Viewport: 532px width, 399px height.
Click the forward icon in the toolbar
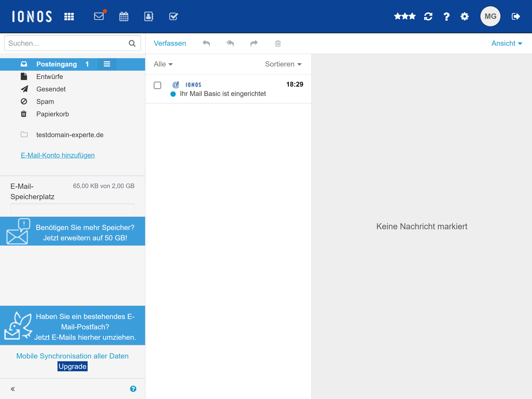[x=254, y=43]
